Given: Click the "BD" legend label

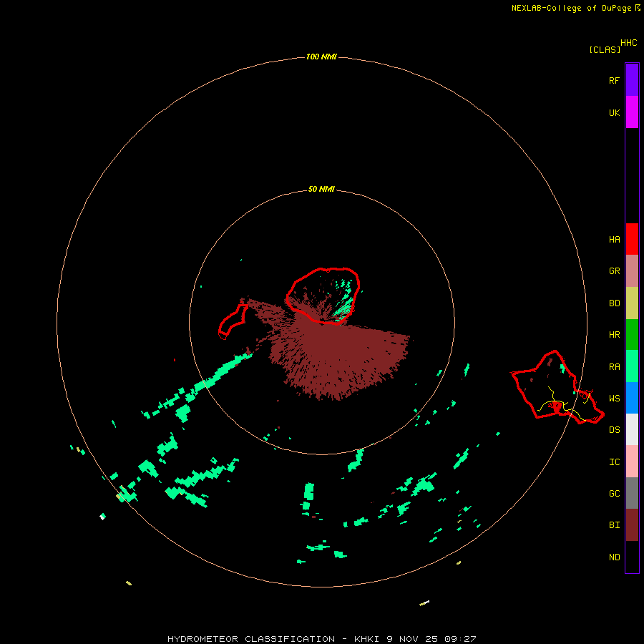Looking at the screenshot, I should 614,303.
